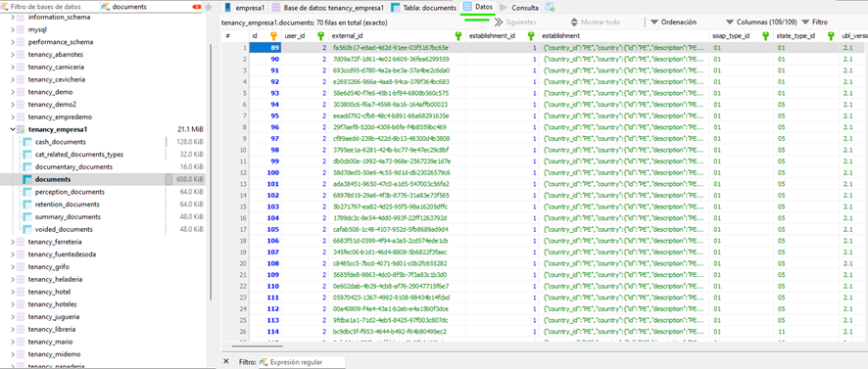Open the Columnas (109/109) dropdown
Viewport: 868px width, 369px height.
761,23
